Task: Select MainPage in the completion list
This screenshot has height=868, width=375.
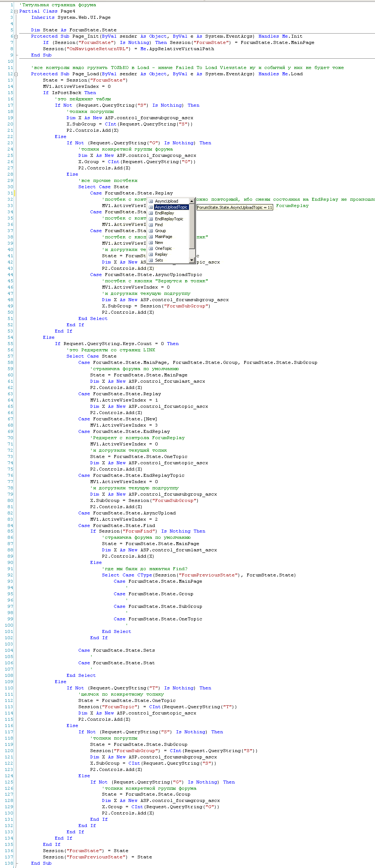Action: [164, 237]
